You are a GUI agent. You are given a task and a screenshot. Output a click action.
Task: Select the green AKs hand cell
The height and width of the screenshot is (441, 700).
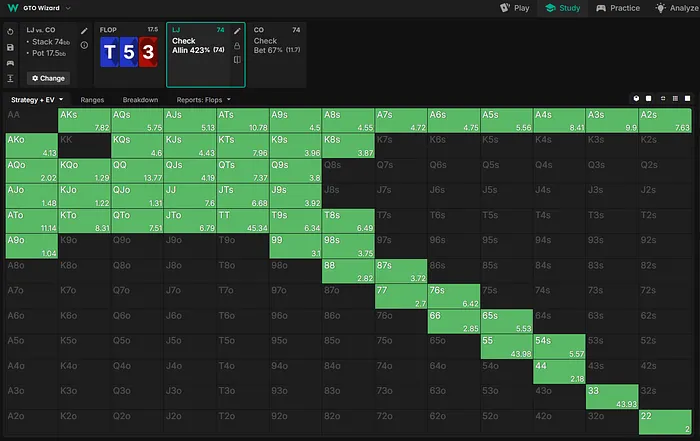tap(84, 120)
